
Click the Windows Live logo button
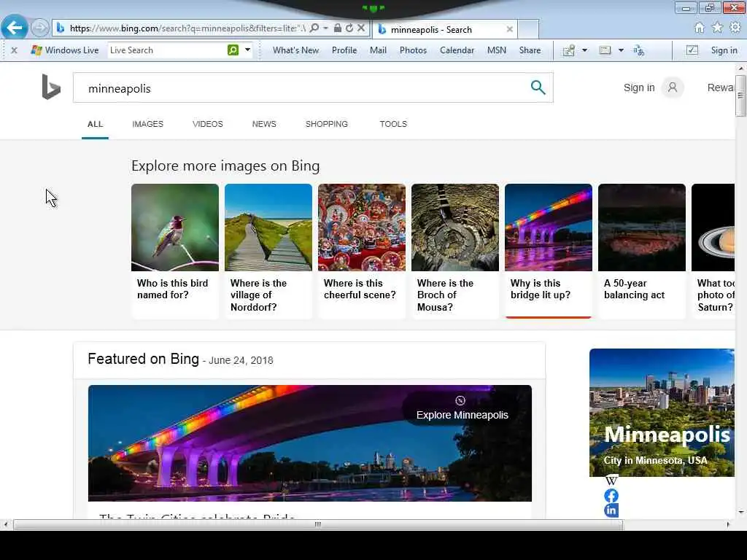click(65, 50)
